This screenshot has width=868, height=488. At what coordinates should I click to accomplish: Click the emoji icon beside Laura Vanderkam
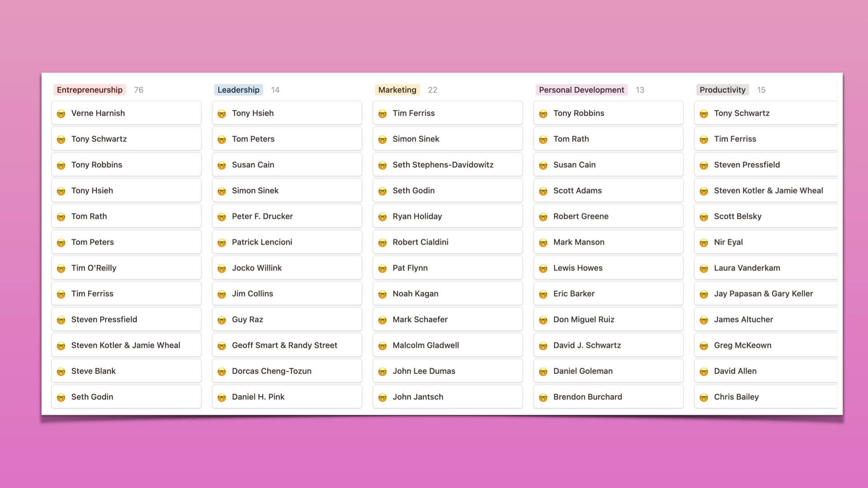[x=704, y=268]
